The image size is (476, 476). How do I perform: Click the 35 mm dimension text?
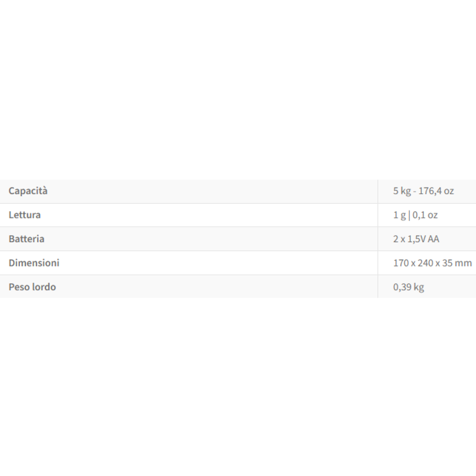457,263
